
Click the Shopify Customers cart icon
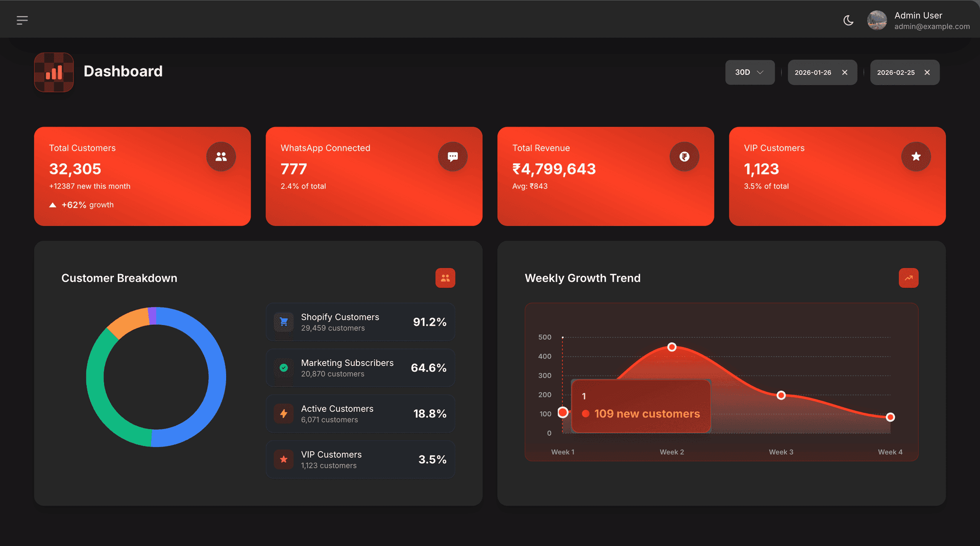point(284,322)
